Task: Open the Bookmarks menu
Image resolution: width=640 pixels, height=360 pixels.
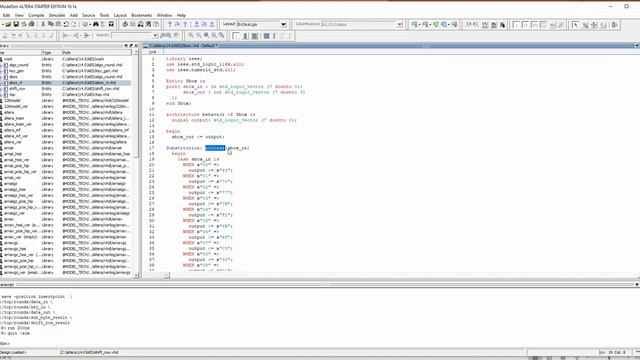Action: tap(142, 15)
